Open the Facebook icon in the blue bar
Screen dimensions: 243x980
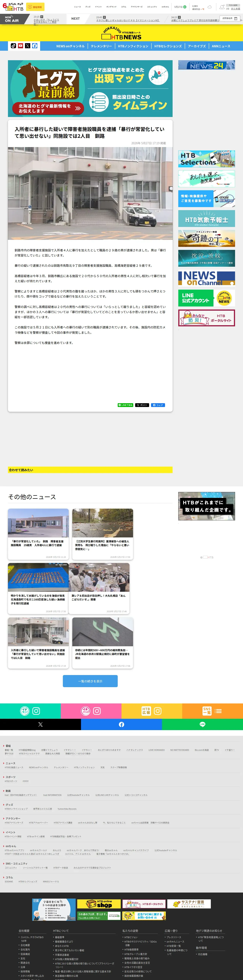[35, 46]
